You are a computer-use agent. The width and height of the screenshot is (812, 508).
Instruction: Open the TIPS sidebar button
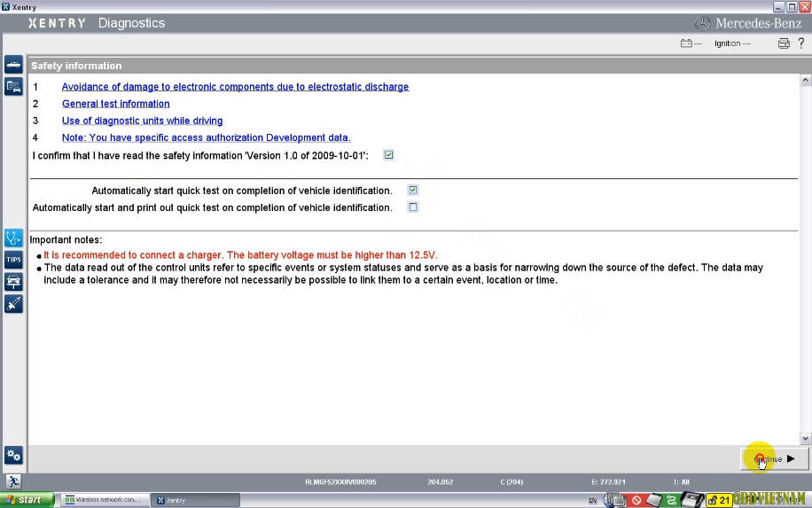pyautogui.click(x=13, y=260)
